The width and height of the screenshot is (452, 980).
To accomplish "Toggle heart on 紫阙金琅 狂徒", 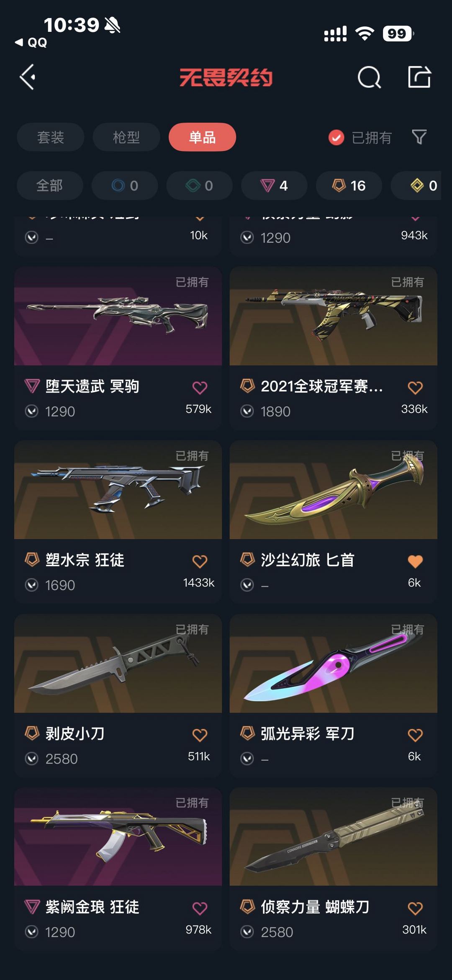I will point(200,908).
